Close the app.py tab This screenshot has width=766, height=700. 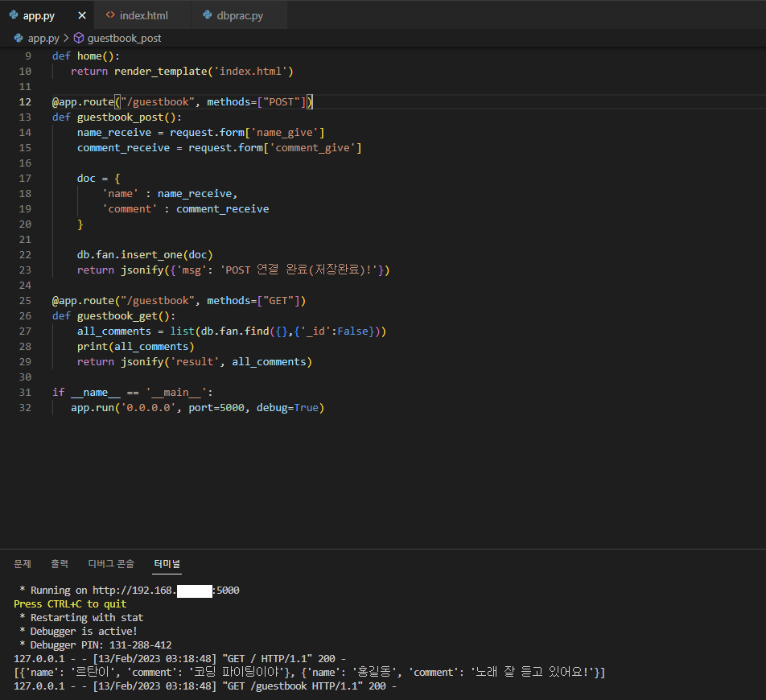(x=82, y=15)
